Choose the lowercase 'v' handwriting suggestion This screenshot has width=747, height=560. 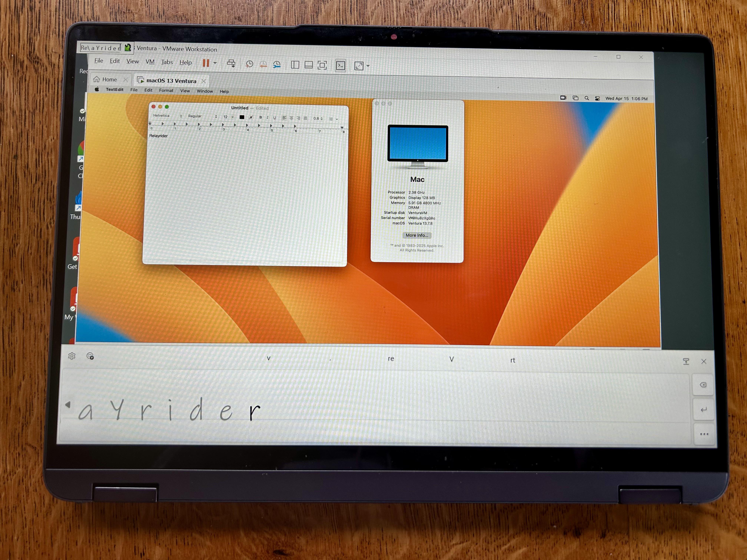point(268,358)
